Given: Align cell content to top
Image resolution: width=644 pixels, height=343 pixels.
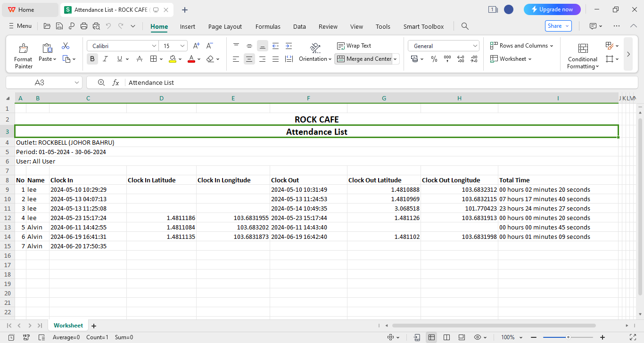Looking at the screenshot, I should [236, 46].
